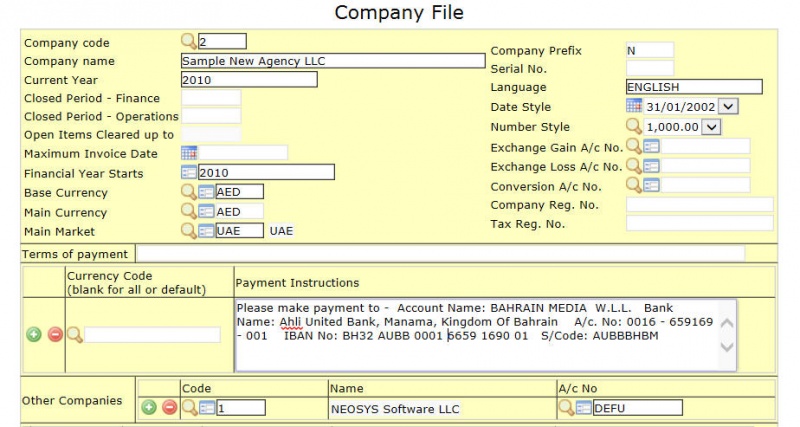Expand the Number Style dropdown
The height and width of the screenshot is (427, 800).
click(711, 127)
